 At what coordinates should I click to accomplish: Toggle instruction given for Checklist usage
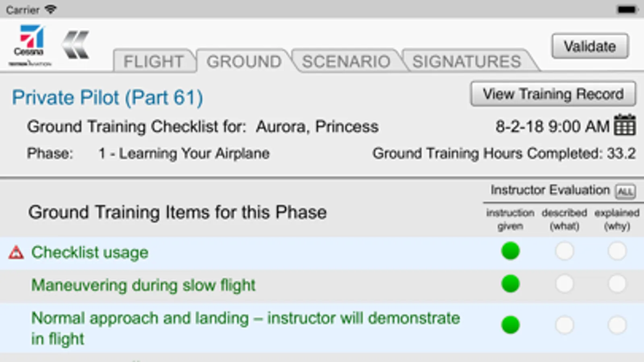(x=510, y=251)
